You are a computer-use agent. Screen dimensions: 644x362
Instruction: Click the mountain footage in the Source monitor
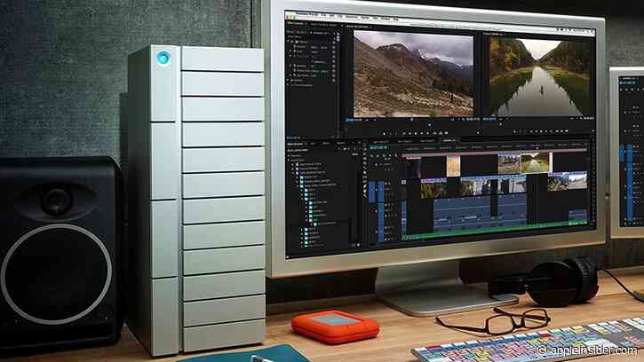click(414, 74)
